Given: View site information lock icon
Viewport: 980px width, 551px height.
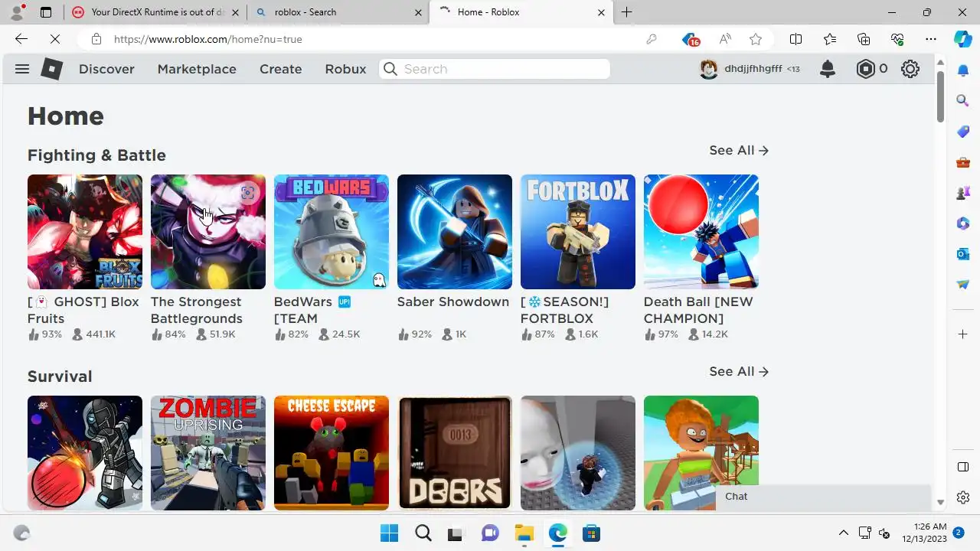Looking at the screenshot, I should pos(96,39).
